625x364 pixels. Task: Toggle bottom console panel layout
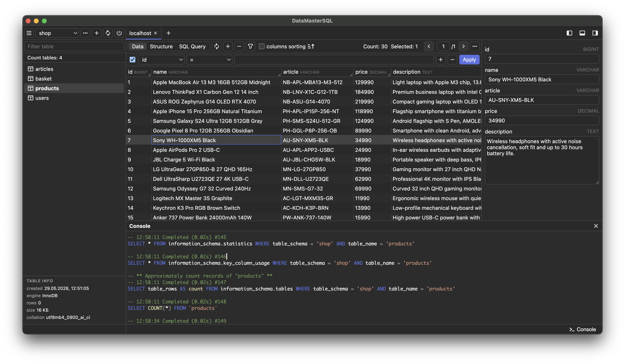[x=582, y=33]
